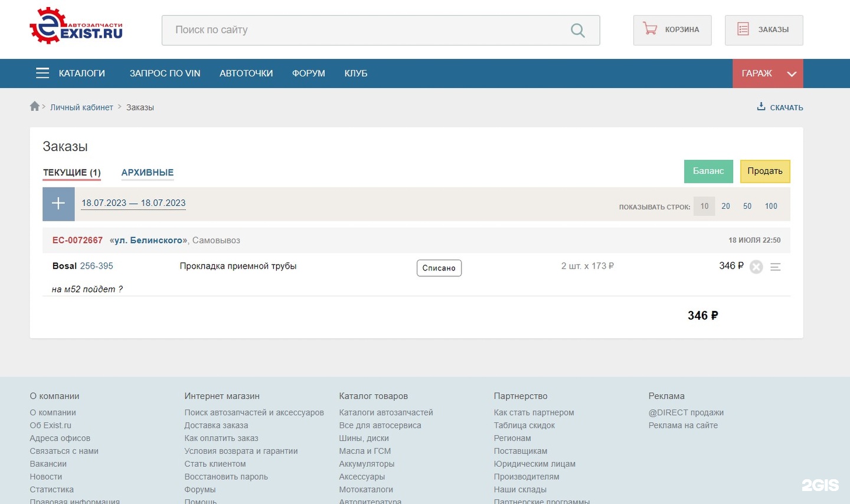Open footer link Восстановить пароль
This screenshot has width=850, height=504.
coord(226,477)
